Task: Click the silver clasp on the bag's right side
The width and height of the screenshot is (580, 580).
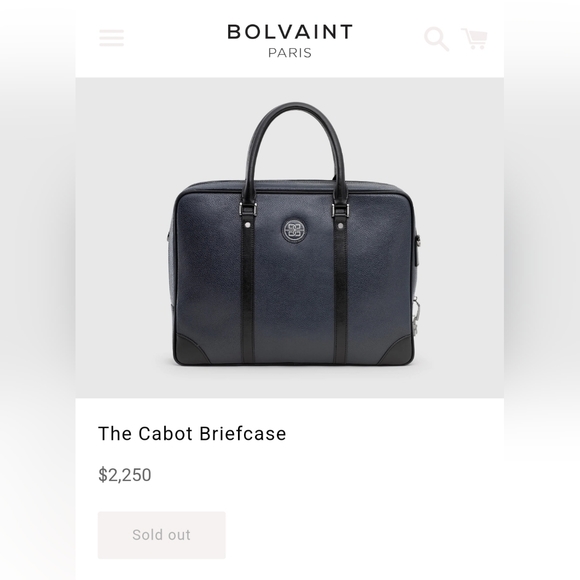Action: (x=417, y=313)
